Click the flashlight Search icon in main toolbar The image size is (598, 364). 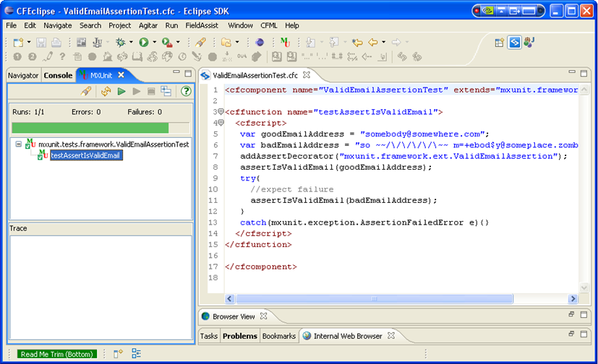[200, 43]
